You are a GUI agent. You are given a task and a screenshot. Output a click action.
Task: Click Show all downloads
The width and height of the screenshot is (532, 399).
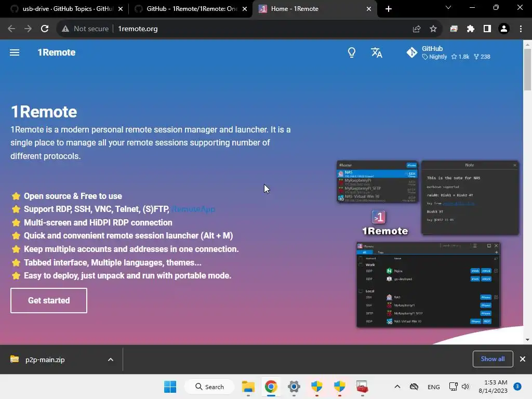493,359
